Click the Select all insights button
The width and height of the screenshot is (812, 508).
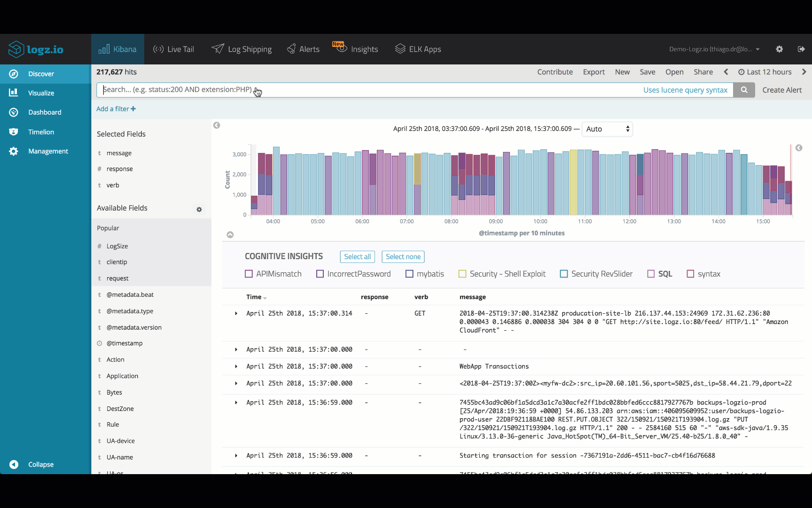[x=357, y=257]
